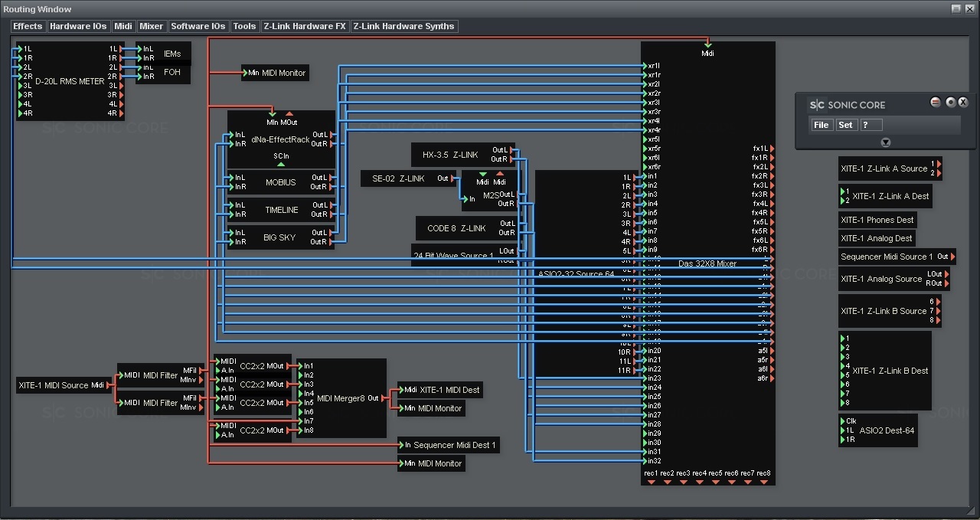Open the Software IOs menu
The width and height of the screenshot is (980, 520).
(x=198, y=26)
